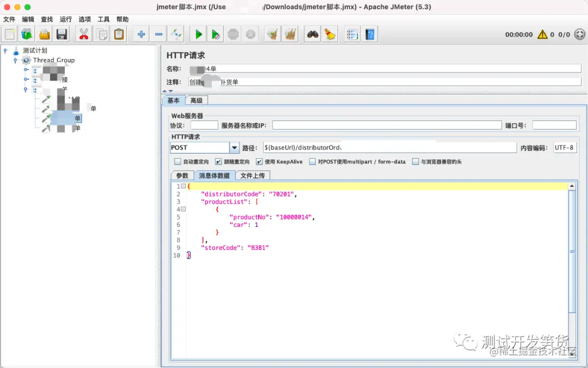
Task: Open Search with binoculars icon
Action: click(313, 34)
